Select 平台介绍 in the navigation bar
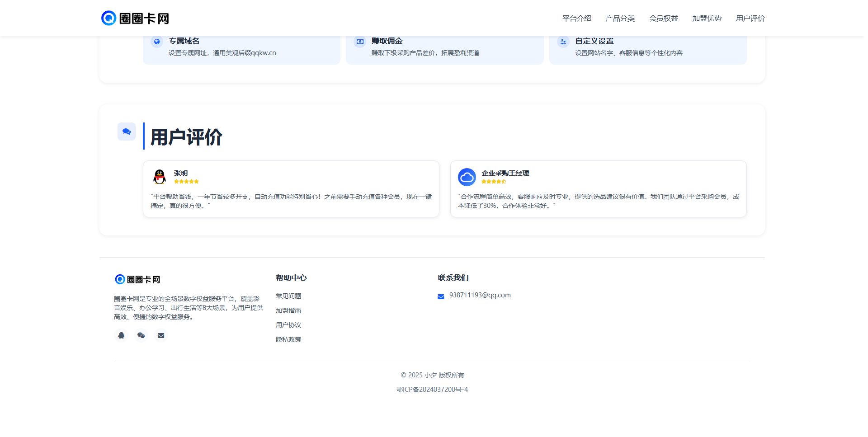Image resolution: width=868 pixels, height=437 pixels. [576, 19]
